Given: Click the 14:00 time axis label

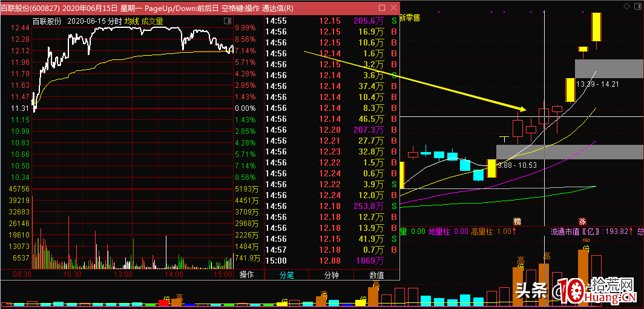Looking at the screenshot, I should point(173,274).
